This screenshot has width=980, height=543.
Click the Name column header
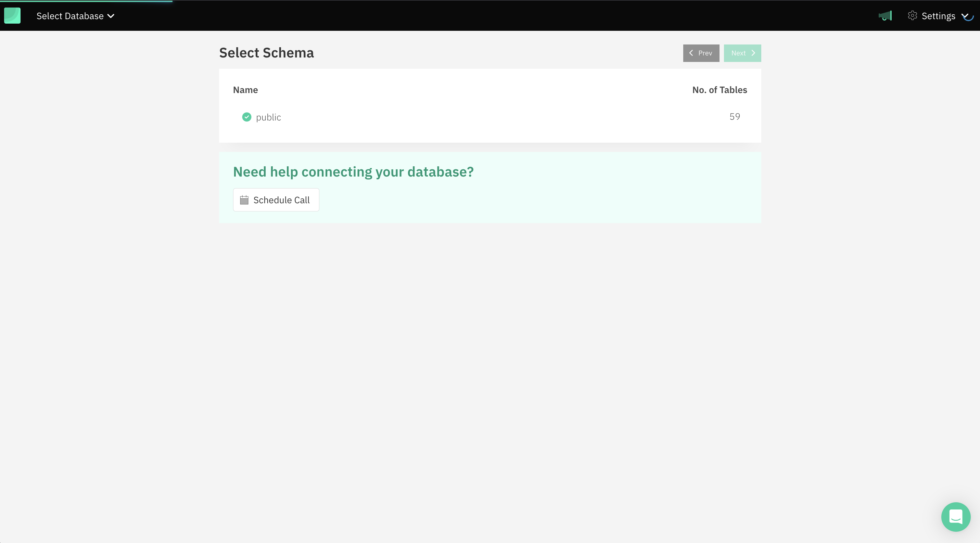[x=245, y=90]
